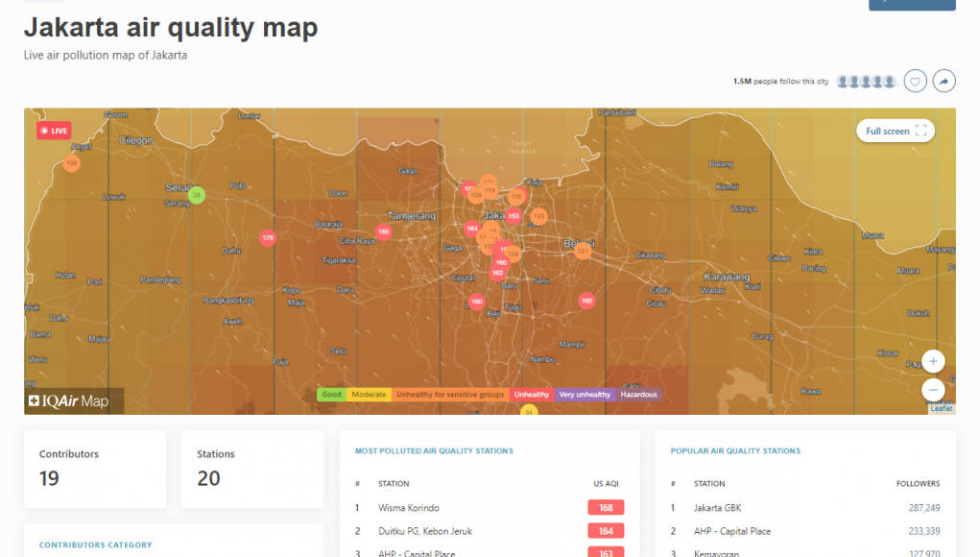Open the map in Full screen
Screen dimensions: 980x557
[895, 132]
